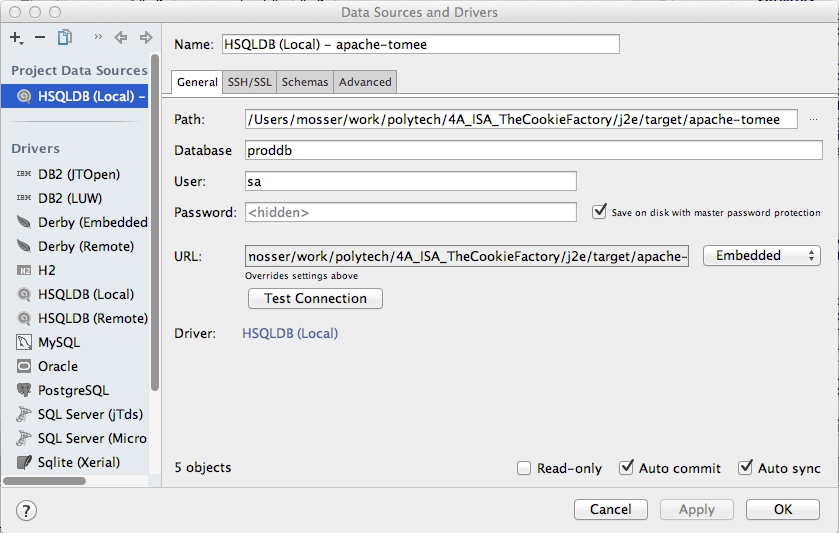
Task: Open the General tab
Action: 197,82
